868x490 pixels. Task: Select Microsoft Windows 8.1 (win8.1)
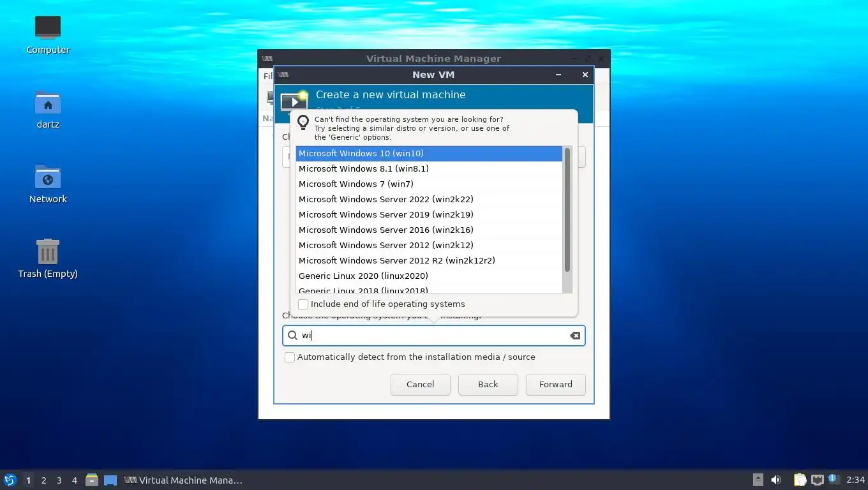[x=429, y=169]
